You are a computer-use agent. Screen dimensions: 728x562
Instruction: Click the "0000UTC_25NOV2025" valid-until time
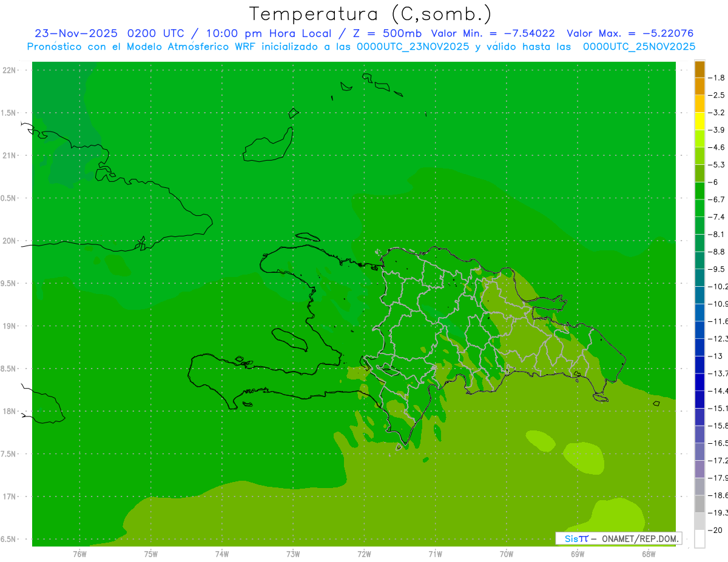click(x=639, y=47)
